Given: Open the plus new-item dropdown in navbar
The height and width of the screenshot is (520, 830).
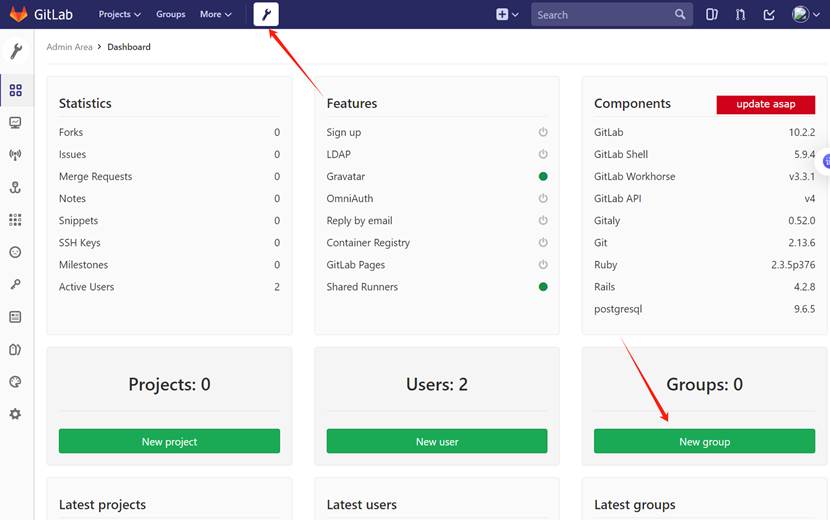Looking at the screenshot, I should [507, 14].
